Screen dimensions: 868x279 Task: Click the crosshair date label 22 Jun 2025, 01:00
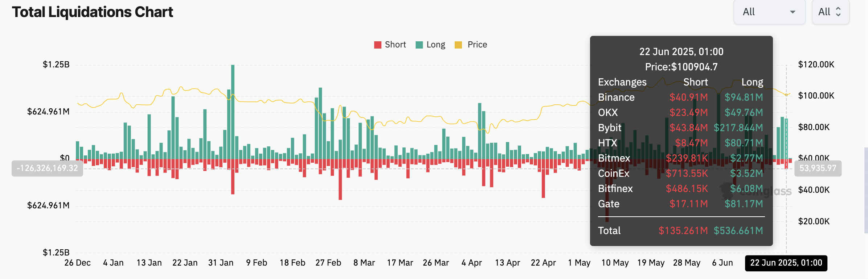[786, 263]
